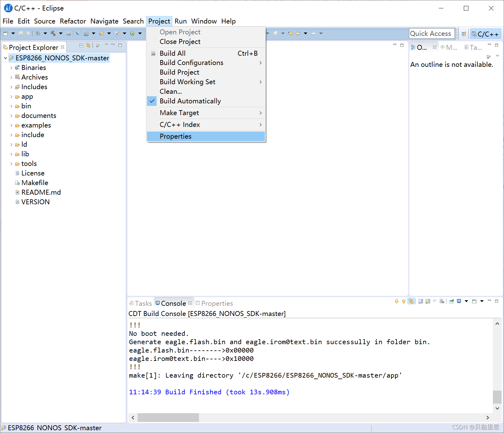Collapse All in Project Explorer toolbar
The image size is (504, 433).
coord(81,45)
